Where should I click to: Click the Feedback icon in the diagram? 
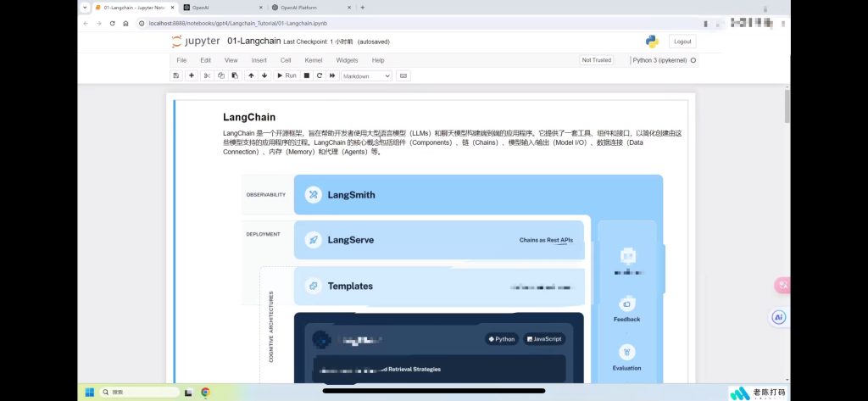(626, 304)
